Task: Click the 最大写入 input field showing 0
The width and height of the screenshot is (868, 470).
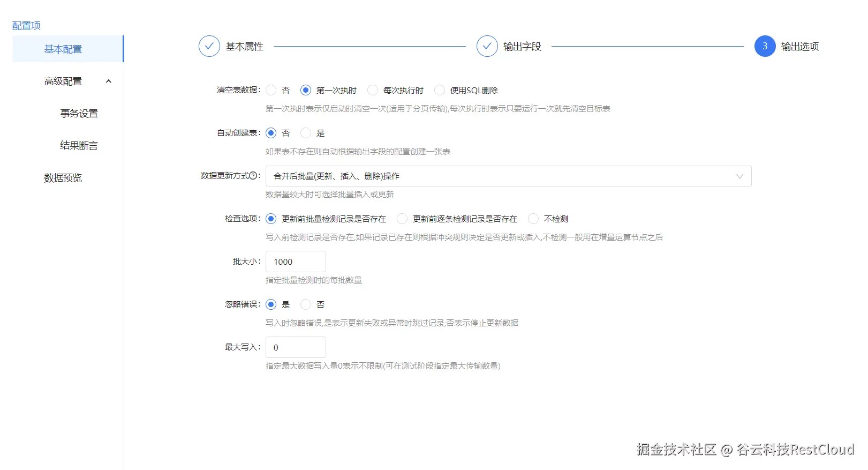Action: [x=296, y=347]
